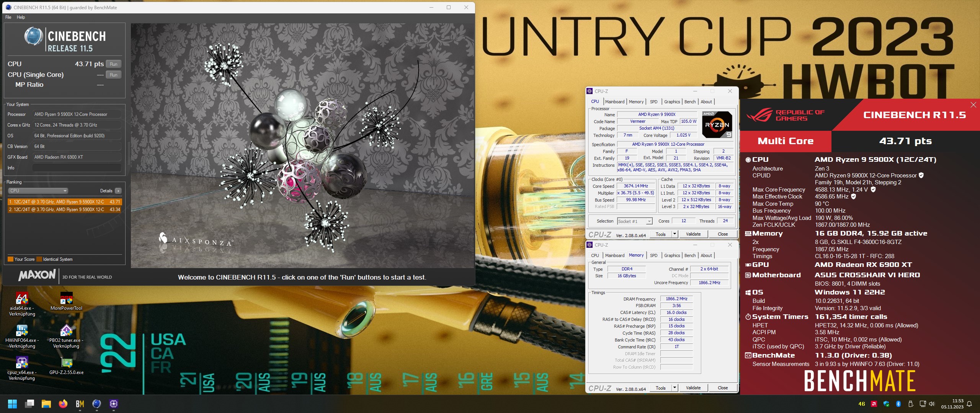Click the Identical System legend swatch
Image resolution: width=980 pixels, height=413 pixels.
[39, 259]
